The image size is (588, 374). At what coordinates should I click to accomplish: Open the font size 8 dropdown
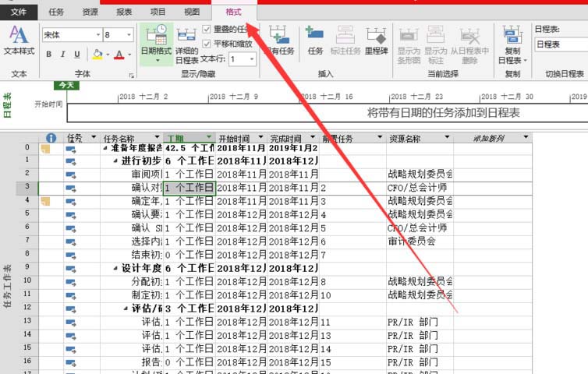[x=129, y=35]
